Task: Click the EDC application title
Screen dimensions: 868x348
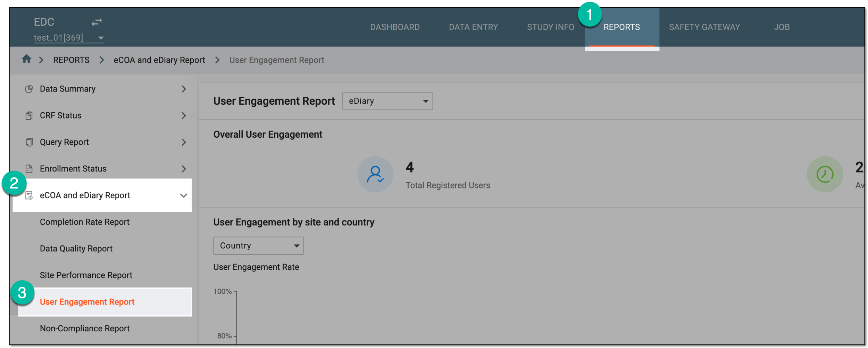Action: pos(44,22)
